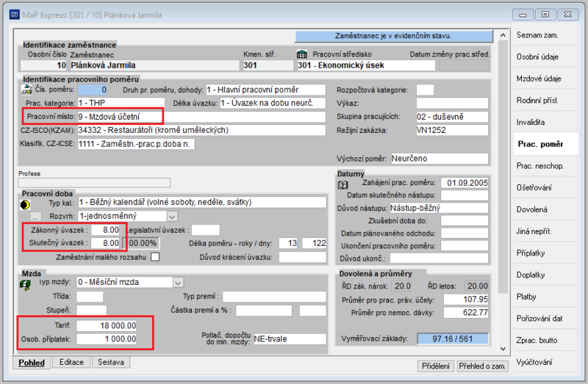Screen dimensions: 588x384
Task: Click the Zaměstnanec je v evidenčním stavu banner
Action: pyautogui.click(x=394, y=36)
